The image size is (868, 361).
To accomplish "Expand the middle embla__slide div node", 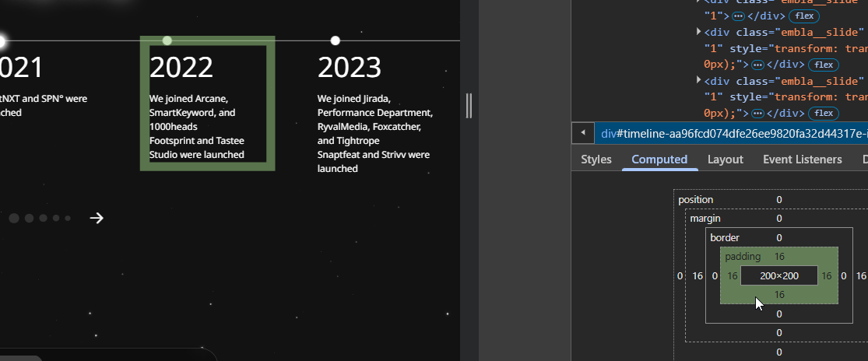I will pos(698,32).
